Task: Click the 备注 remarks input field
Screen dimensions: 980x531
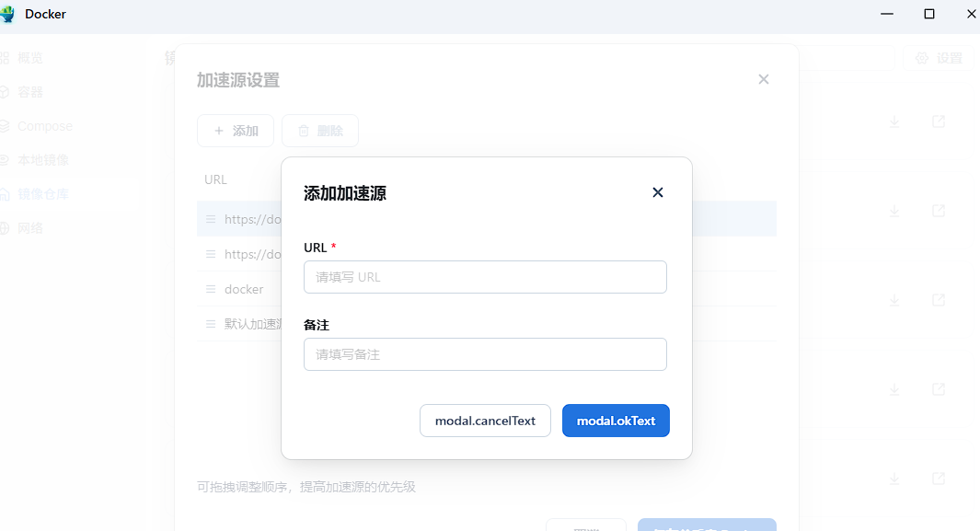Action: 485,354
